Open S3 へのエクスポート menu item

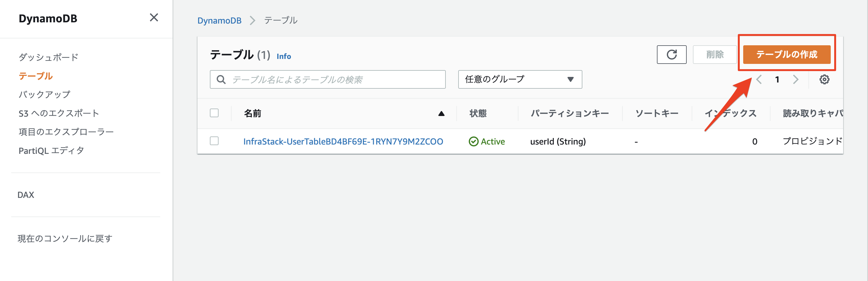pos(59,114)
